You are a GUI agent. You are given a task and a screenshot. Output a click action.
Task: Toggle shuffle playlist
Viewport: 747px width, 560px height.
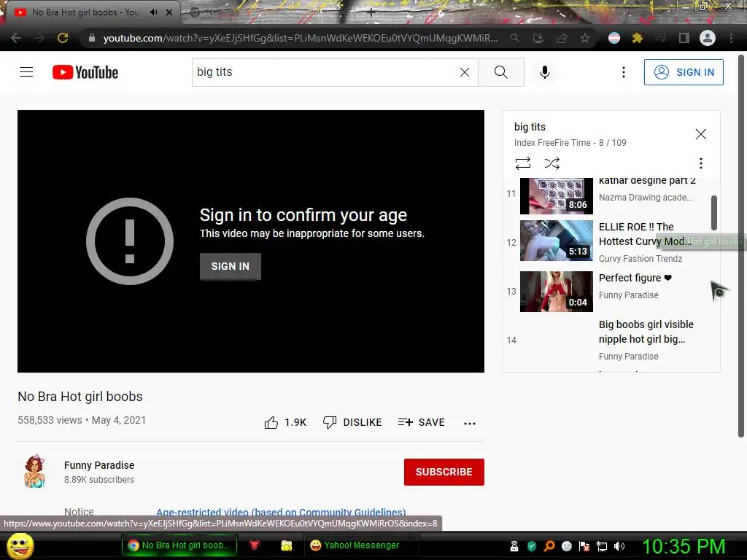(x=551, y=163)
